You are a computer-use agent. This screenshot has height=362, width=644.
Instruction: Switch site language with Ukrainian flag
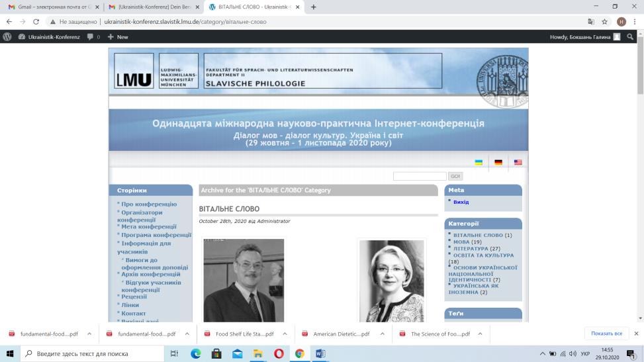(x=479, y=162)
